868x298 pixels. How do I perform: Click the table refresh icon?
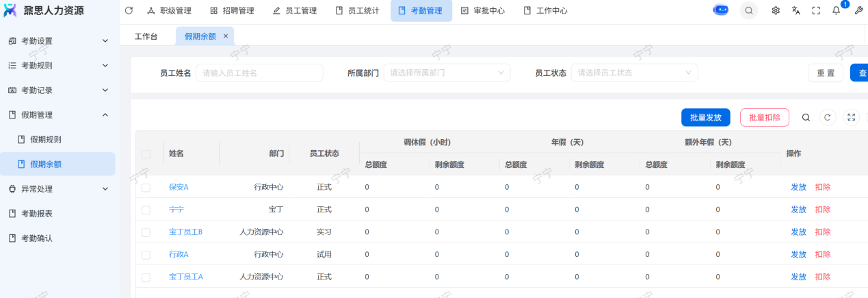828,117
